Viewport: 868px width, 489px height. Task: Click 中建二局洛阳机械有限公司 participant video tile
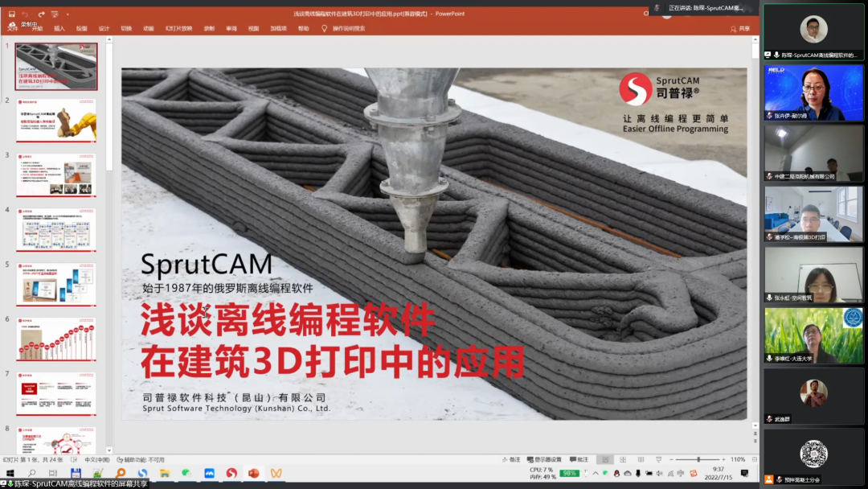pos(813,153)
